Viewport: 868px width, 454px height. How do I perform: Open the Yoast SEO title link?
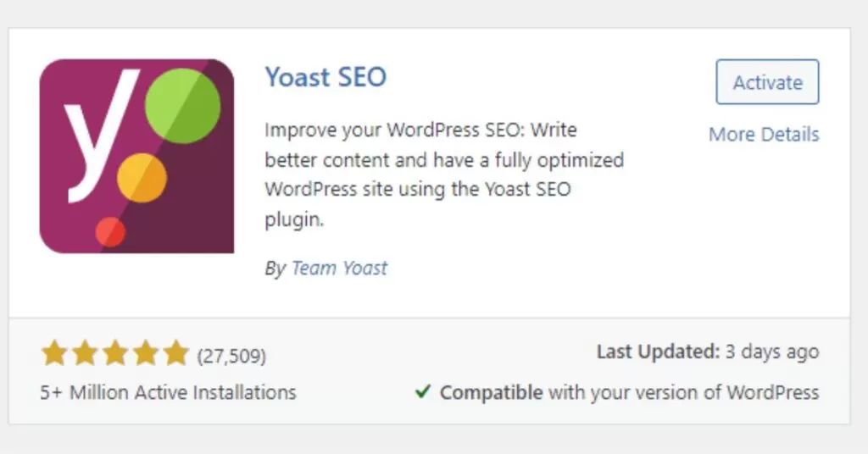click(x=325, y=77)
